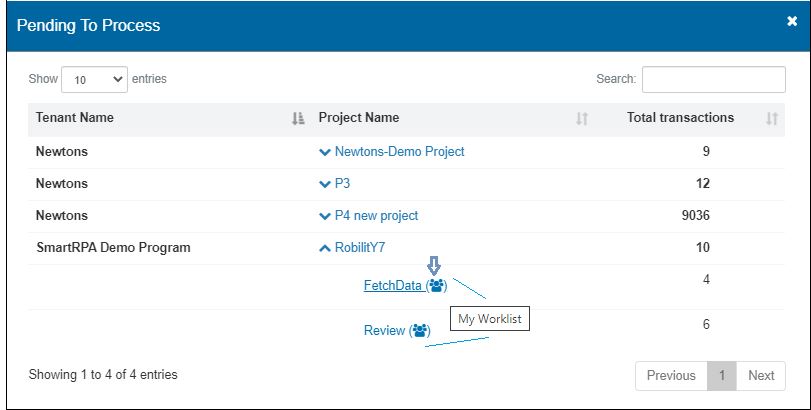The height and width of the screenshot is (410, 811).
Task: Sort table by Project Name header
Action: pos(359,118)
